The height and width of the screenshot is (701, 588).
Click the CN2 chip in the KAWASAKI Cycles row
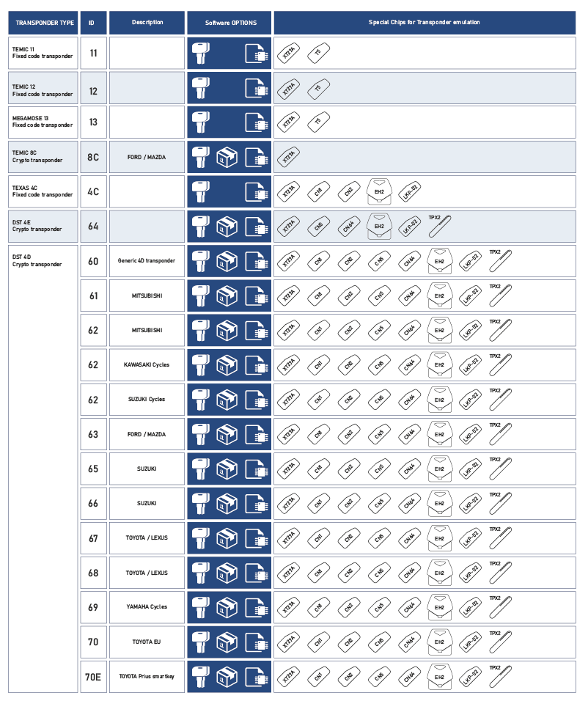coord(348,365)
